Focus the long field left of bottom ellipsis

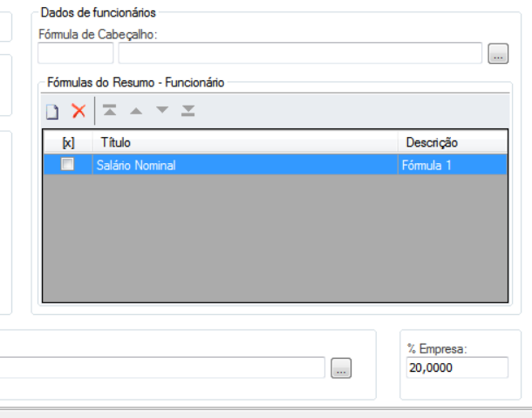pyautogui.click(x=162, y=367)
